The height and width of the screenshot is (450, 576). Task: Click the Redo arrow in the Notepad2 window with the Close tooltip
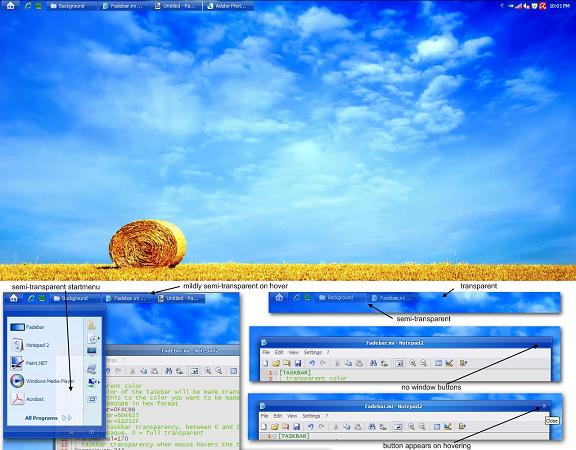322,426
